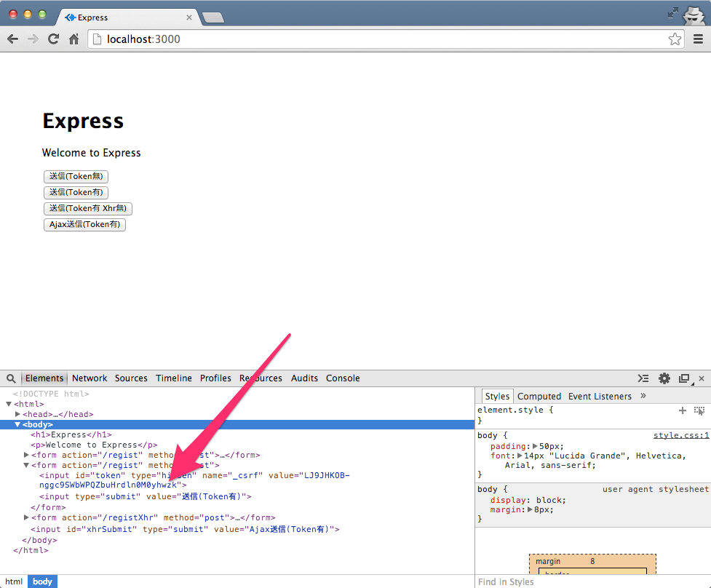Reload the localhost page
The width and height of the screenshot is (711, 588).
tap(54, 39)
